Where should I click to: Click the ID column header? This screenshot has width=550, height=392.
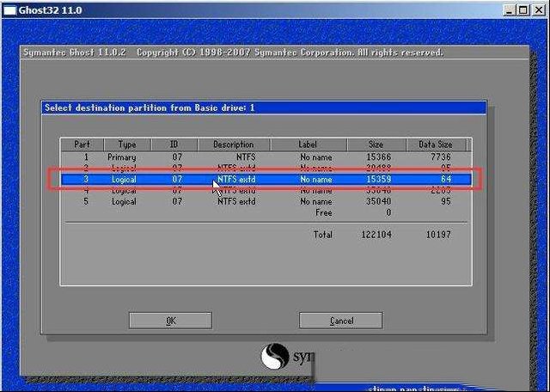[174, 144]
